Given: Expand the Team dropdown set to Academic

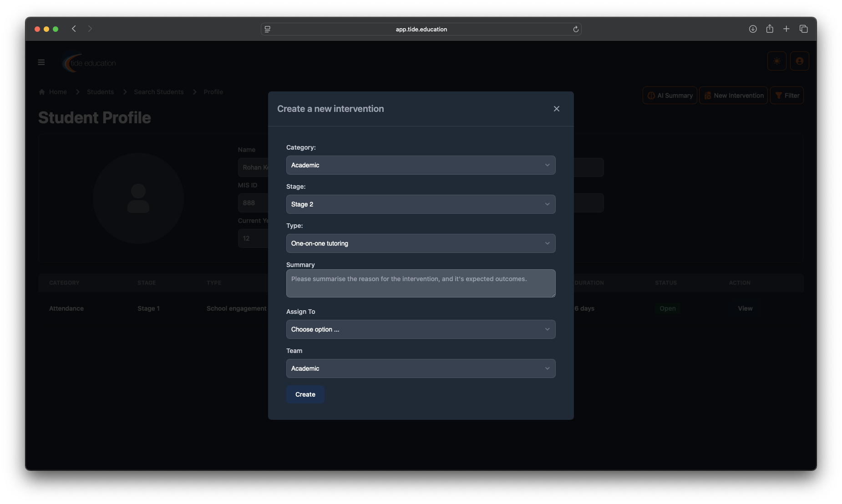Looking at the screenshot, I should tap(420, 368).
